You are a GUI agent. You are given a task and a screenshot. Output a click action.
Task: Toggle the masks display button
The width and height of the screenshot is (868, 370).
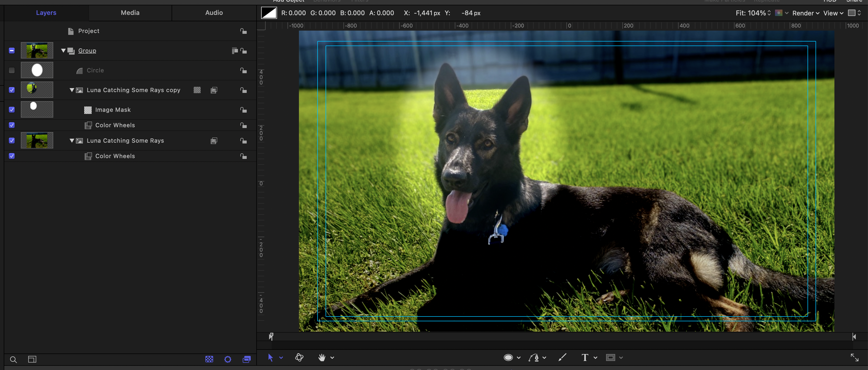click(x=209, y=359)
